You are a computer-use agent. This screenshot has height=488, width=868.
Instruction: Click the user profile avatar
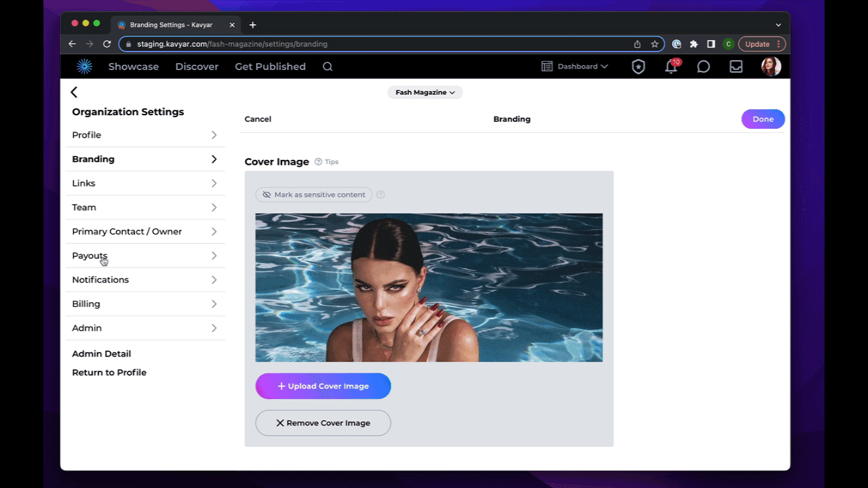(771, 66)
